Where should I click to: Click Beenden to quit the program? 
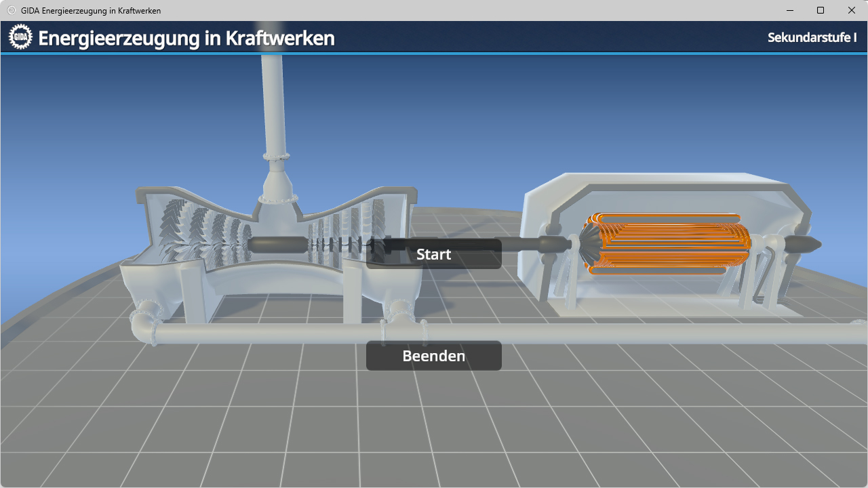point(433,355)
